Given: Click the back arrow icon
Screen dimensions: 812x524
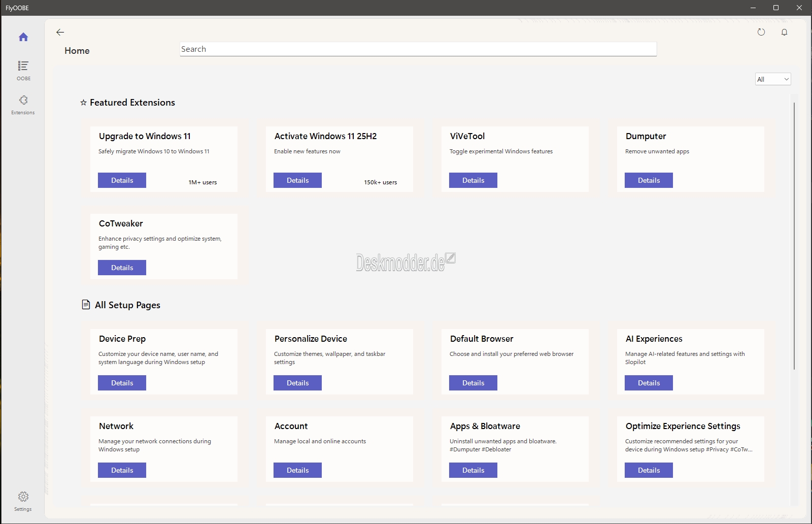Looking at the screenshot, I should (x=60, y=32).
